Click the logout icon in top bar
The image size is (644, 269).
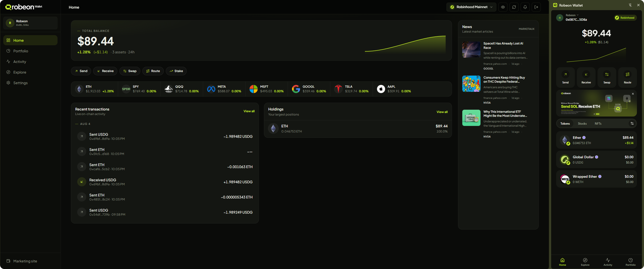tap(536, 7)
